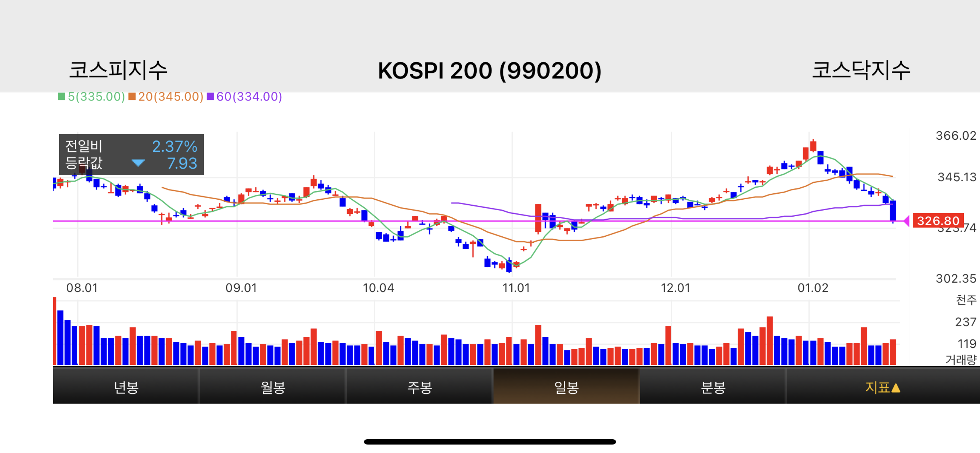Click the green 5-day moving average swatch
980x453 pixels.
tap(61, 97)
